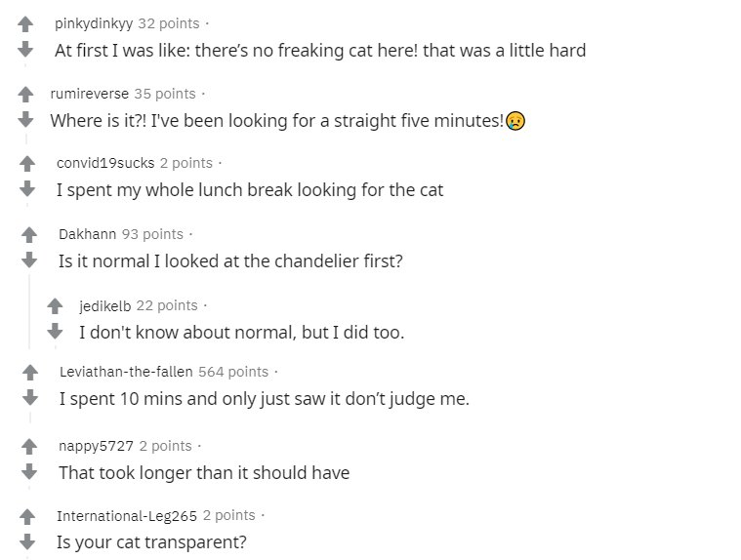Collapse Dakhann's comment thread line
The width and height of the screenshot is (741, 560).
29,311
